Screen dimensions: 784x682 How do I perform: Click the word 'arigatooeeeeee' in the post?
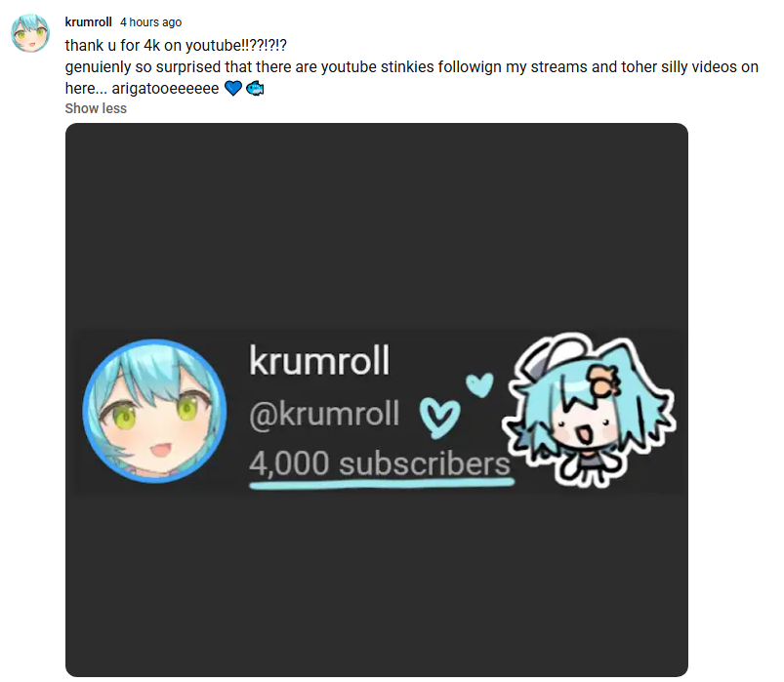tap(165, 89)
